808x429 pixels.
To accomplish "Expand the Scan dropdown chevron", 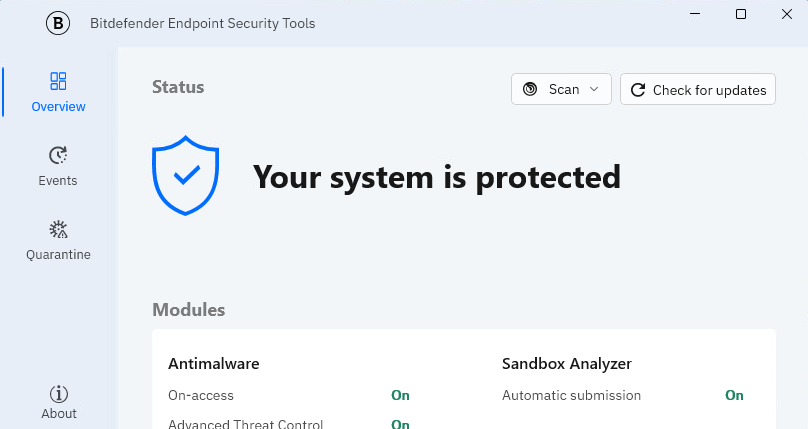I will pyautogui.click(x=594, y=89).
